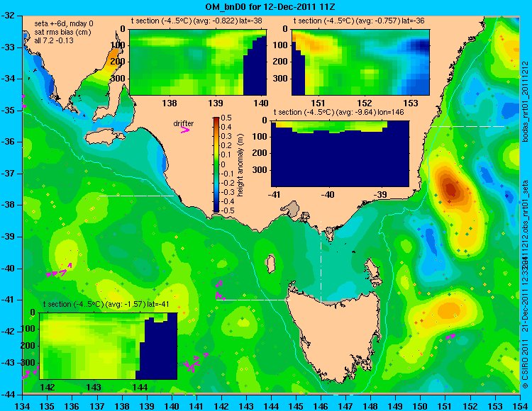532x411 pixels.
Task: Click the 't section' lat=-38 panel title
Action: pyautogui.click(x=196, y=21)
